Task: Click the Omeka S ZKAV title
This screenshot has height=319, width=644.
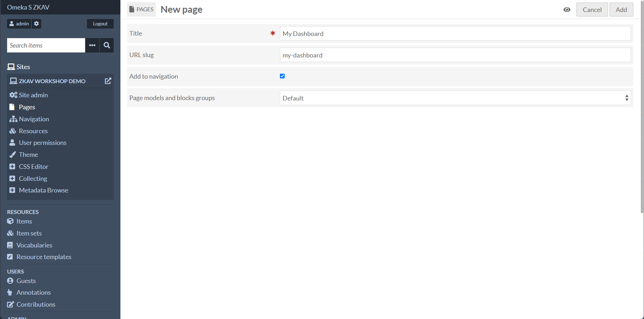Action: pos(28,7)
